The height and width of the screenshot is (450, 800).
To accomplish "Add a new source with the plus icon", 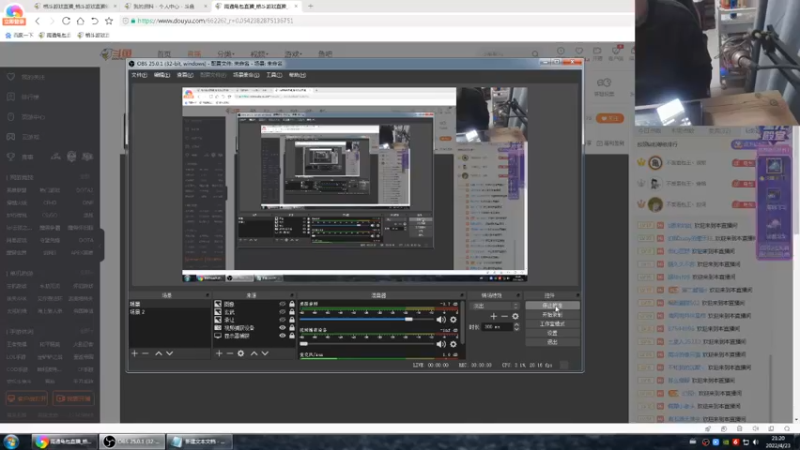I will point(219,353).
